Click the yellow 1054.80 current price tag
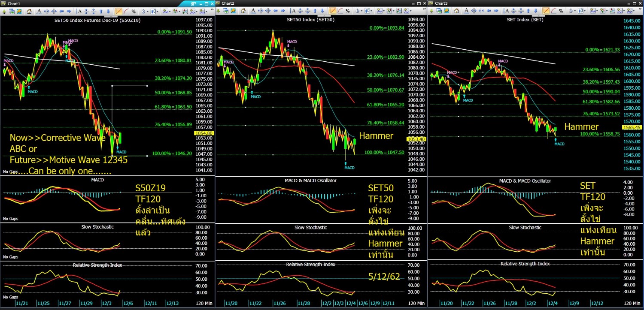644x310 pixels. coord(203,133)
